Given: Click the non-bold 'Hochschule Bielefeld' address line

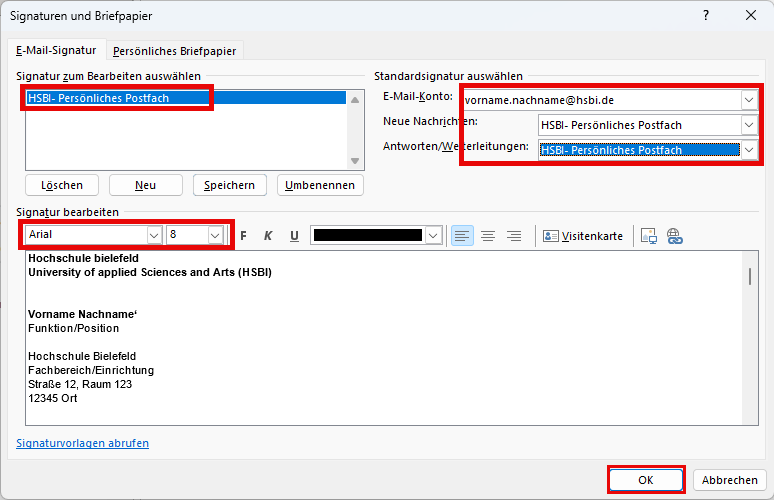Looking at the screenshot, I should (82, 356).
